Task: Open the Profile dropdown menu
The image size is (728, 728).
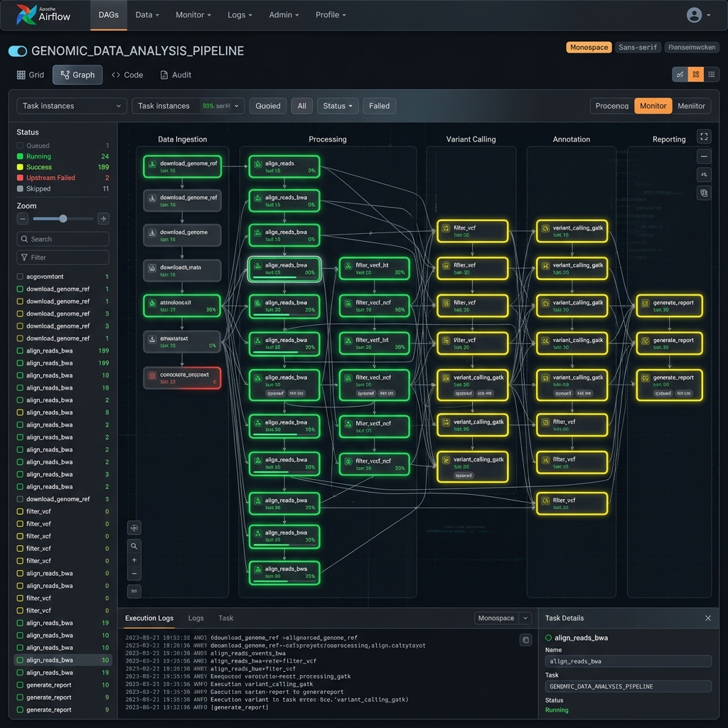Action: click(x=331, y=15)
